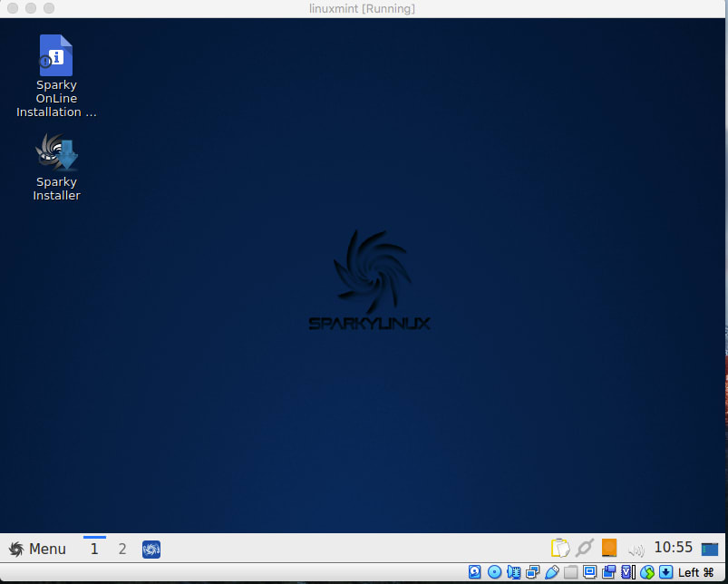Click the VirtualBox video capture icon
The height and width of the screenshot is (584, 728).
pyautogui.click(x=608, y=572)
